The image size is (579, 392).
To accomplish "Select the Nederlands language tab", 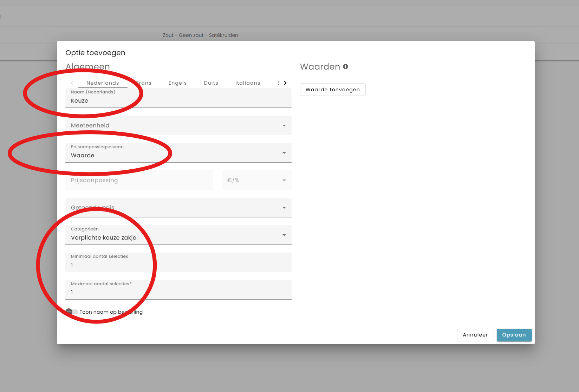I will [x=103, y=83].
